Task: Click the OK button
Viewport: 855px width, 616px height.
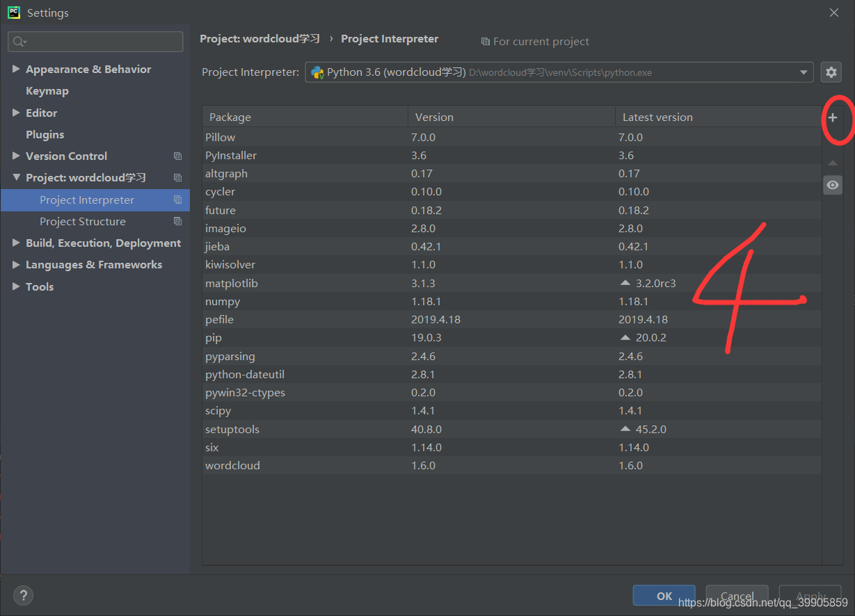Action: 664,596
